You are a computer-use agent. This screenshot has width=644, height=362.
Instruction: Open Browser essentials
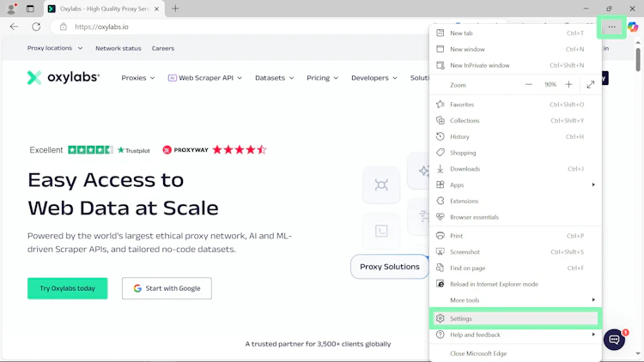(515, 217)
